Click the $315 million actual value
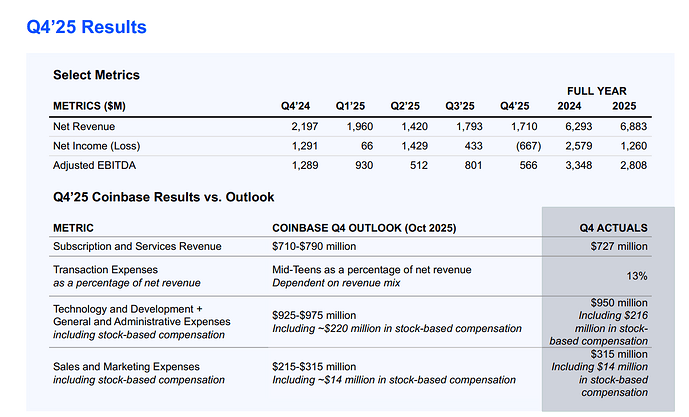The width and height of the screenshot is (689, 417). pos(619,354)
